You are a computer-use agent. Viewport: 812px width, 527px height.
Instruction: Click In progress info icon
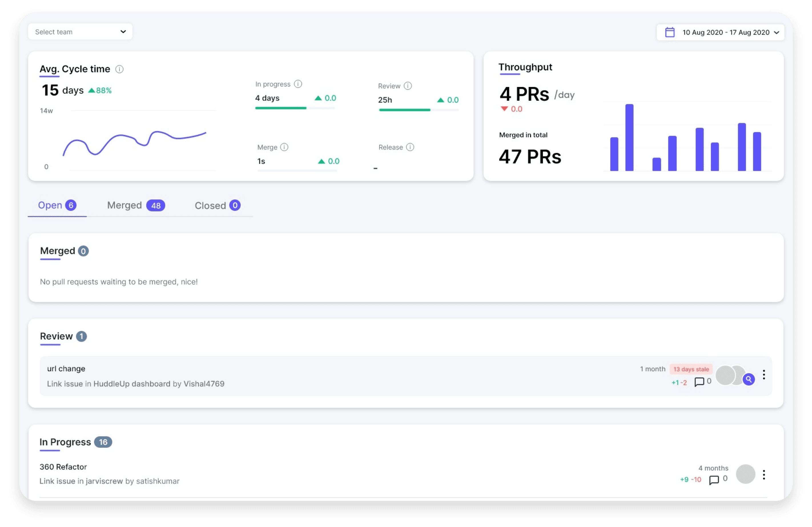pos(298,84)
